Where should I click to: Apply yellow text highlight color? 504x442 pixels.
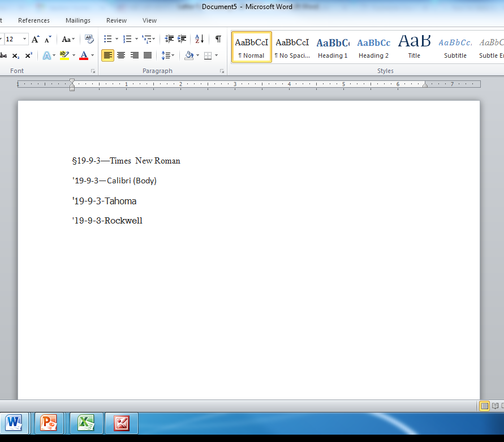64,55
